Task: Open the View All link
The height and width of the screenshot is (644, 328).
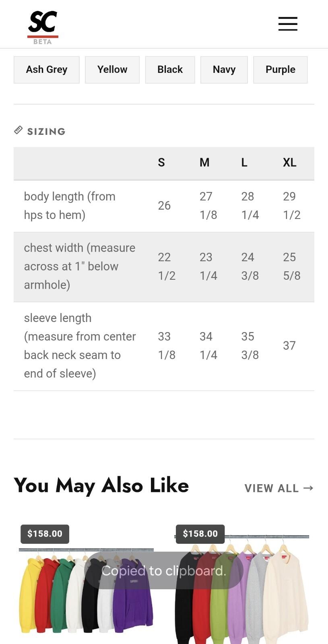Action: (x=279, y=488)
